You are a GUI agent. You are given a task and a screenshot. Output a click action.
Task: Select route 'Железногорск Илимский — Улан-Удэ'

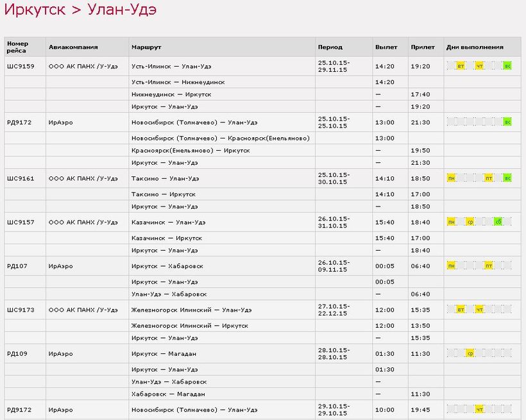(x=192, y=310)
